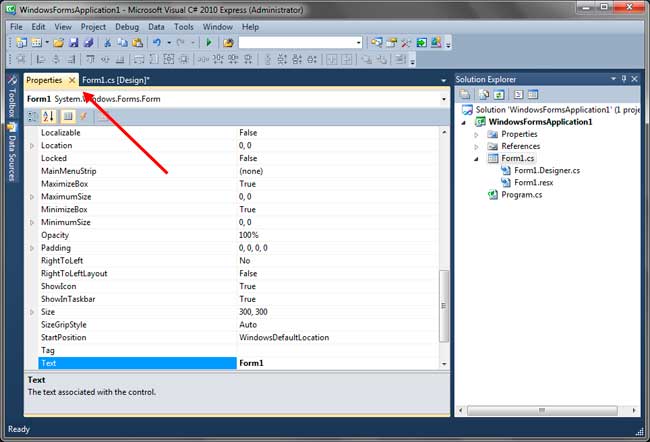The width and height of the screenshot is (650, 442).
Task: Expand the Size property row
Action: pyautogui.click(x=32, y=312)
